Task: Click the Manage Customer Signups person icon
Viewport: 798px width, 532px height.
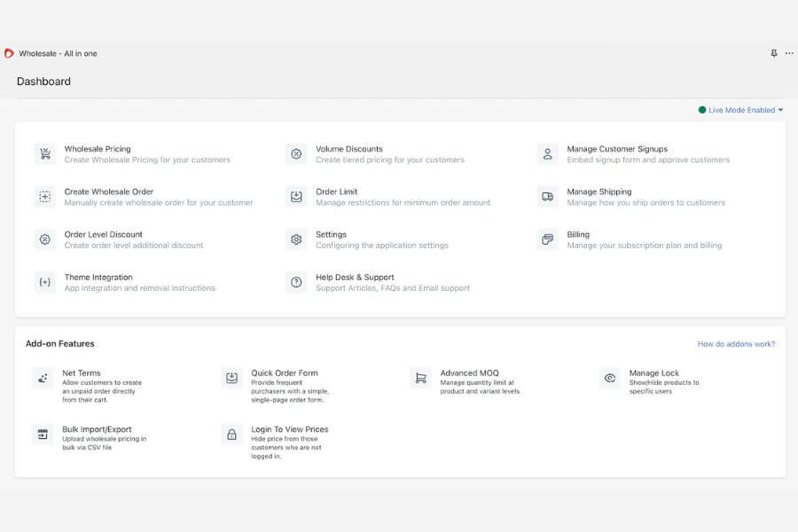Action: pyautogui.click(x=550, y=153)
